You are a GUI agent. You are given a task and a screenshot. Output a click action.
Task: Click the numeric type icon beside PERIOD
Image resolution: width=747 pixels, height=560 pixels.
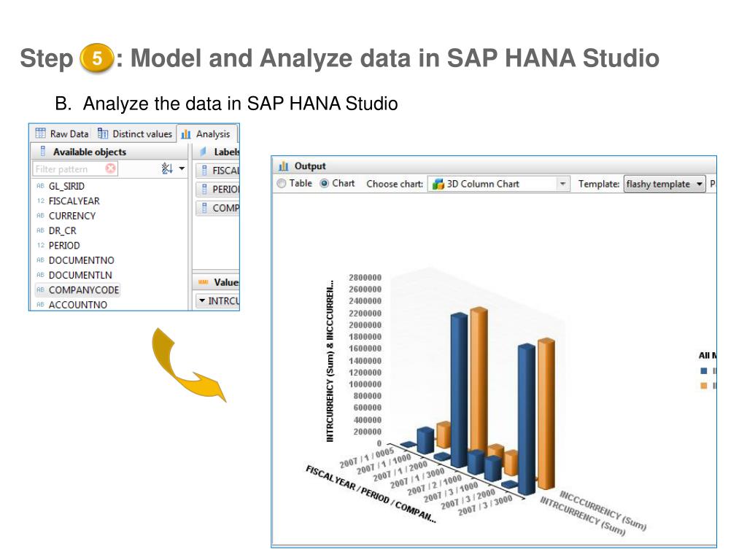click(x=41, y=245)
